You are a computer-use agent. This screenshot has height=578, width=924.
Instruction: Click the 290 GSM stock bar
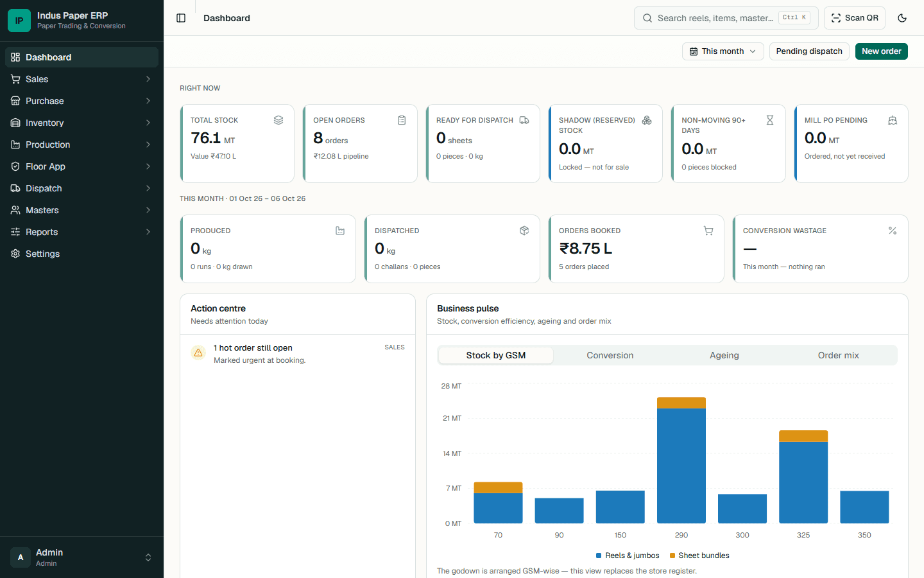click(x=681, y=460)
